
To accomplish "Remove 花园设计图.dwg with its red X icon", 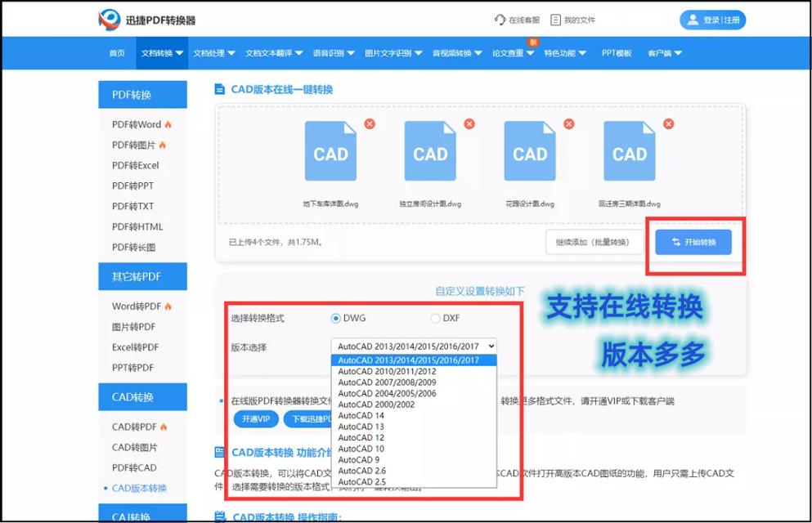I will pos(569,123).
